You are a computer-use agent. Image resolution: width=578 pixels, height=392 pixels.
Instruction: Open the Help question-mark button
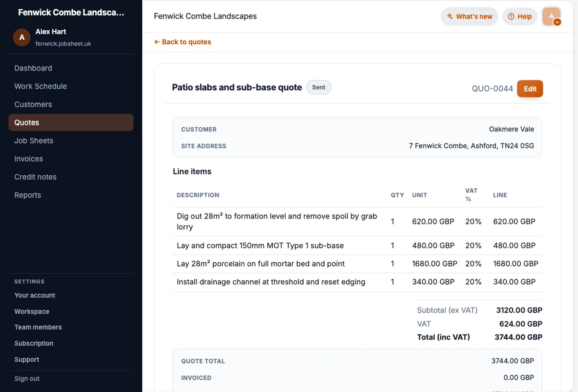point(520,17)
